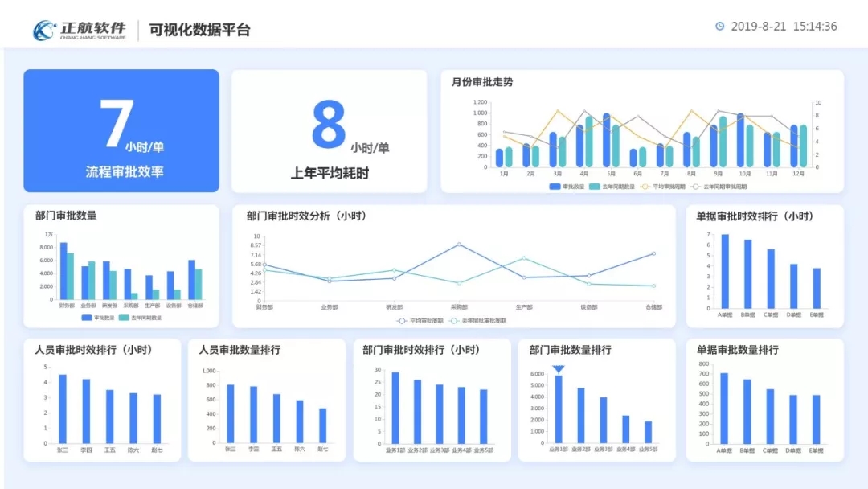
Task: Click the 单据审批时效排行（小时） chart title
Action: (x=755, y=216)
